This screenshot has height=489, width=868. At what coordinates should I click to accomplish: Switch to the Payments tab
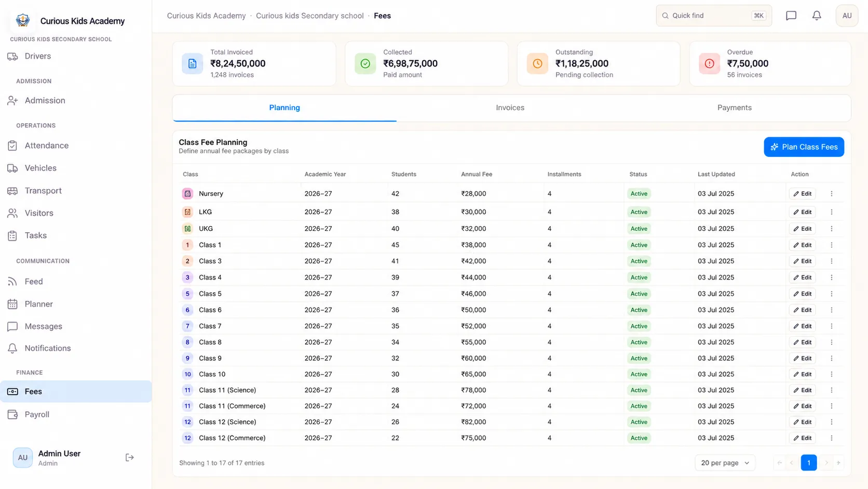point(734,108)
